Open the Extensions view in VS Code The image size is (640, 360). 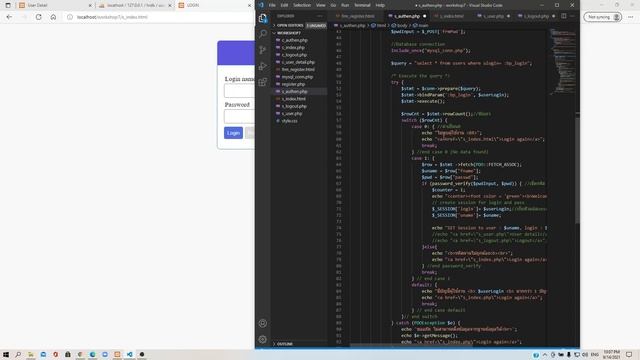click(x=262, y=82)
